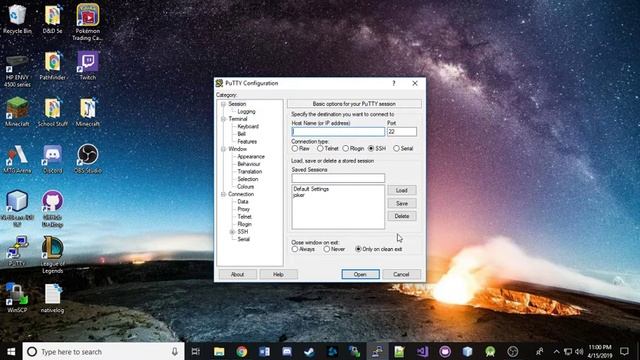Click the Help button next to About
Viewport: 640px width, 360px height.
click(278, 274)
